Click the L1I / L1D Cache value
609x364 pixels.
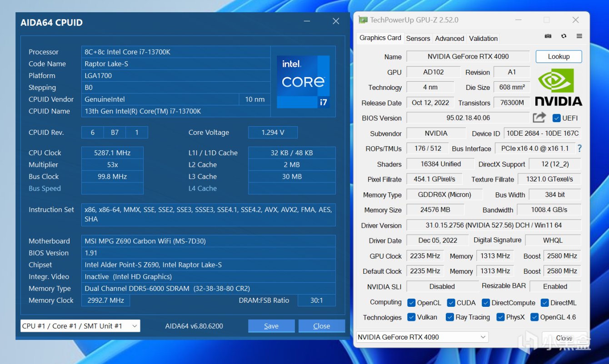coord(292,152)
